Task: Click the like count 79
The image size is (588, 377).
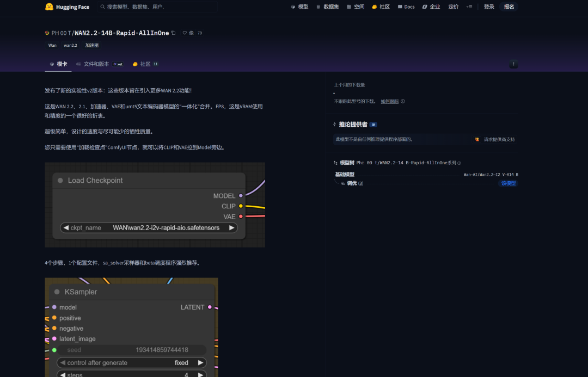Action: pos(200,33)
